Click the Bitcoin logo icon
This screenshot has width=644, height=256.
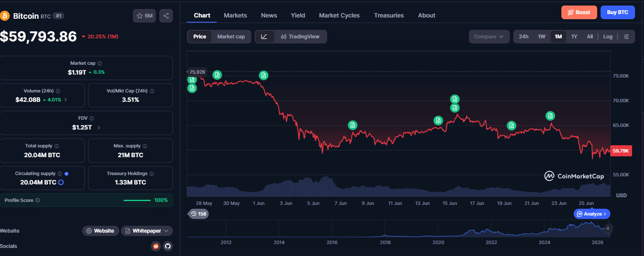(x=5, y=16)
